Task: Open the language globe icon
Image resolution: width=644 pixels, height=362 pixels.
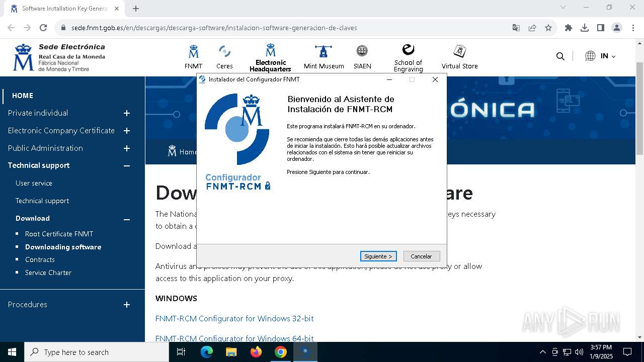Action: [x=590, y=56]
